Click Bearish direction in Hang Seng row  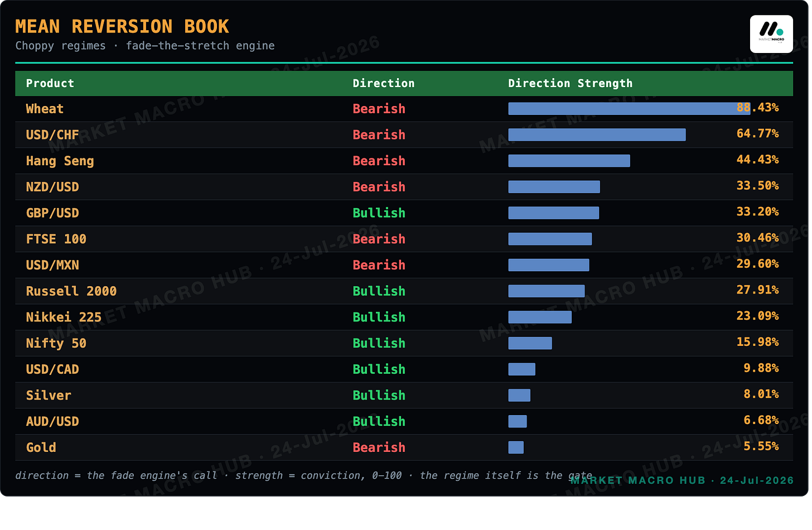(x=379, y=161)
